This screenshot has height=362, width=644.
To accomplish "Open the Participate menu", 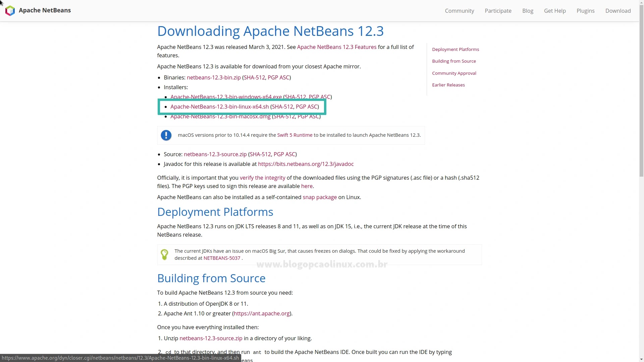I will [x=498, y=11].
